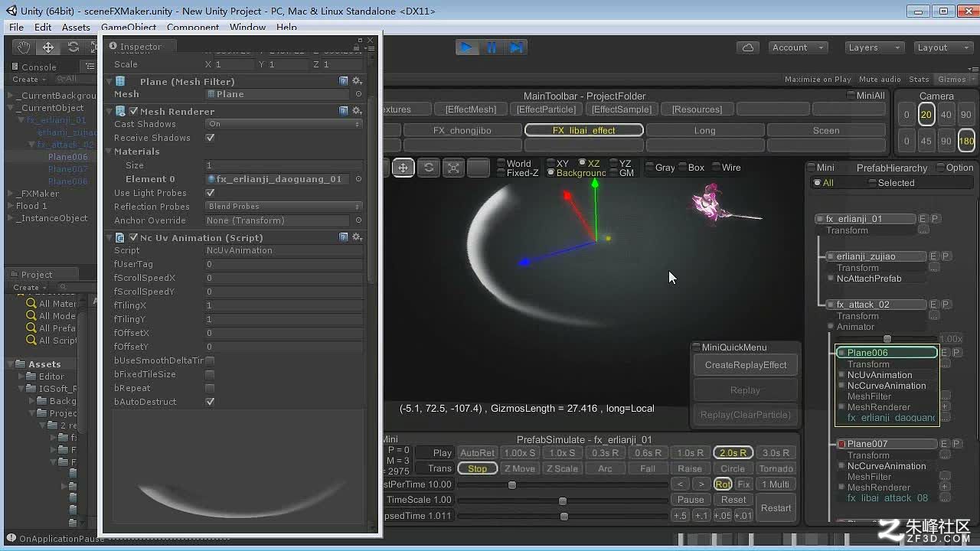Open Nc Uv Animation help icon
This screenshot has height=551, width=980.
(344, 237)
